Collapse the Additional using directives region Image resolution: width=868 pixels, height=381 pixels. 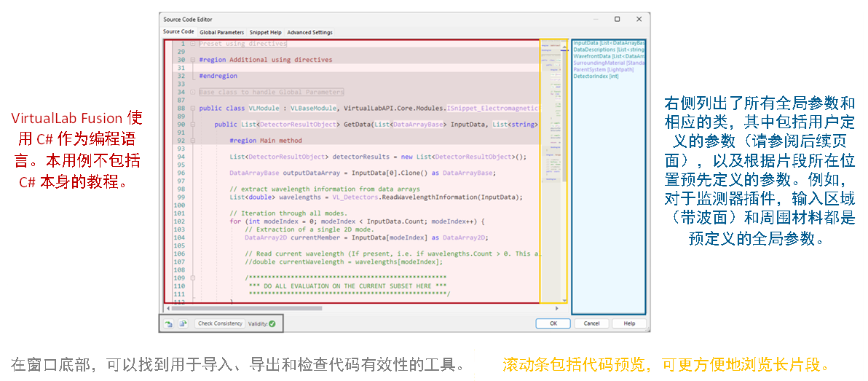[x=192, y=59]
